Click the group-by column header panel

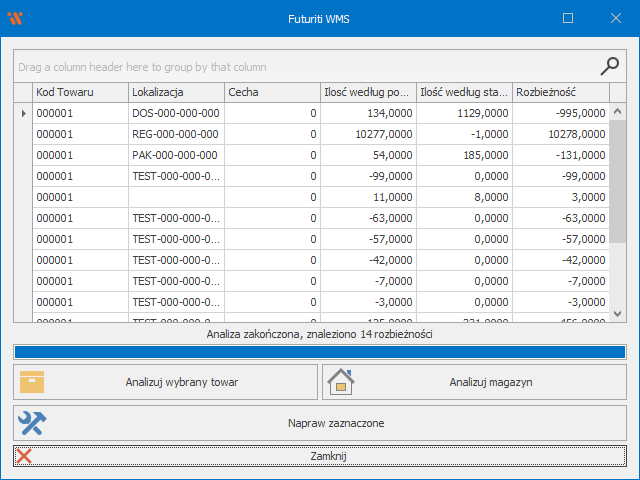click(300, 67)
